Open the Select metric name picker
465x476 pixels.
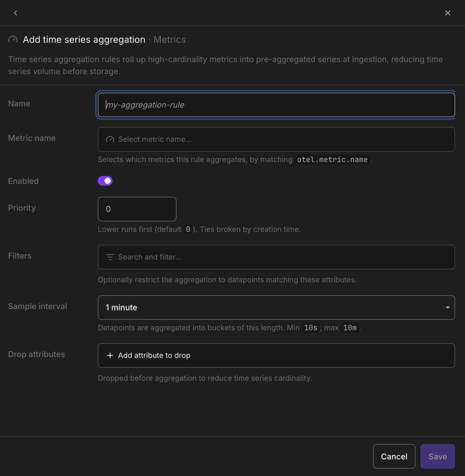coord(276,139)
